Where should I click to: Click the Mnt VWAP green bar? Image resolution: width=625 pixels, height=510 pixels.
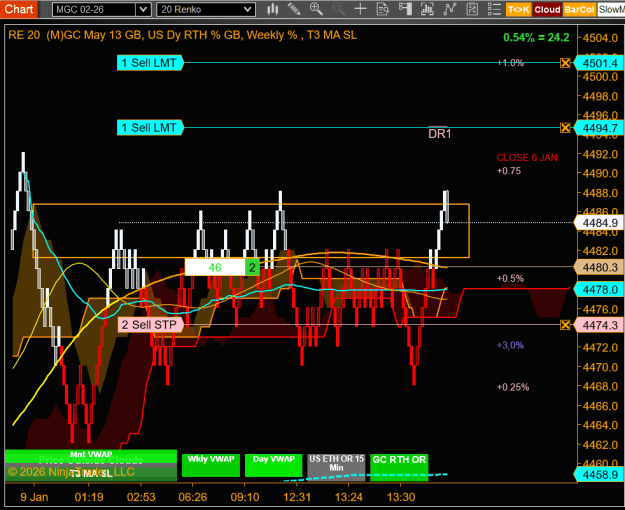(91, 455)
